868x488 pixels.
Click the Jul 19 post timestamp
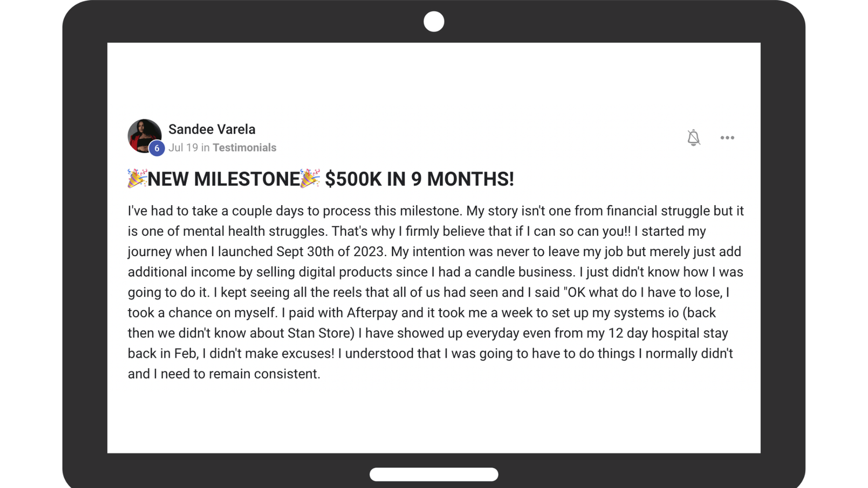tap(183, 148)
